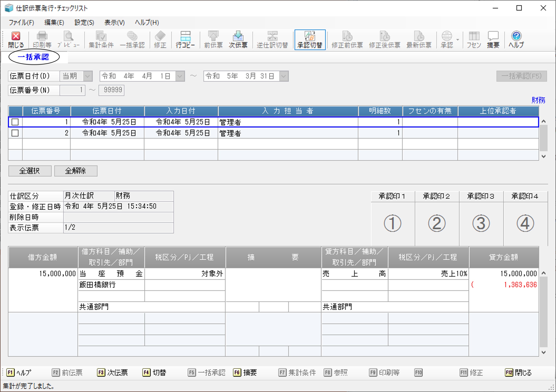Click the 閉じる toolbar icon
This screenshot has width=556, height=392.
tap(16, 40)
